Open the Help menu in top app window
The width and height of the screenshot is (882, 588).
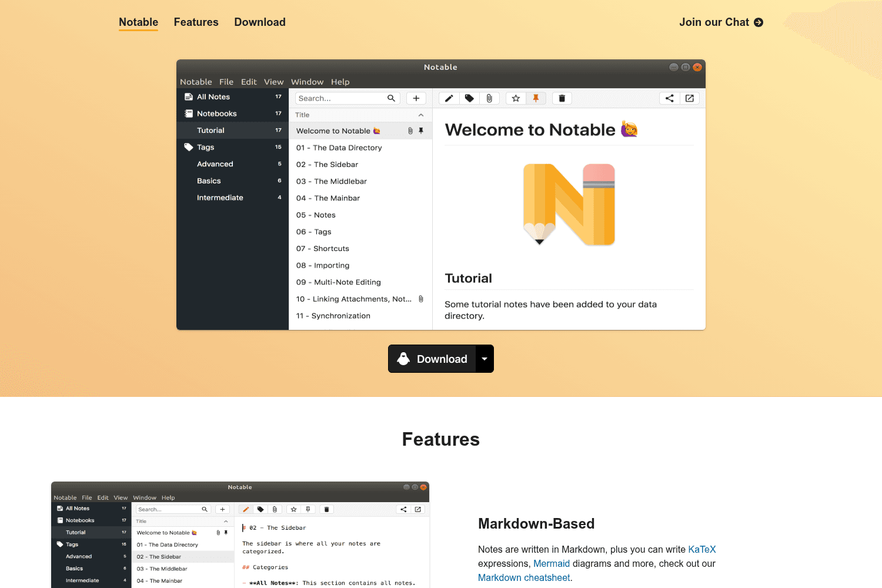340,82
